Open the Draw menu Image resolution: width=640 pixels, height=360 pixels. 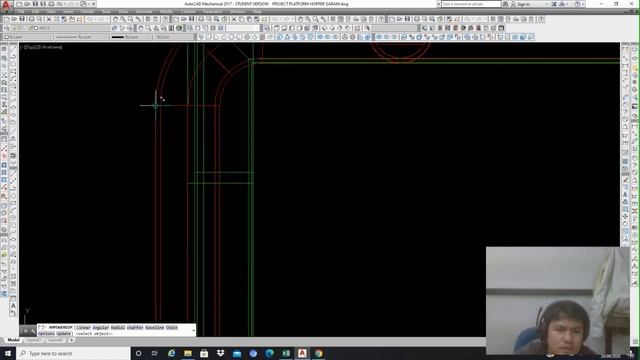point(123,11)
